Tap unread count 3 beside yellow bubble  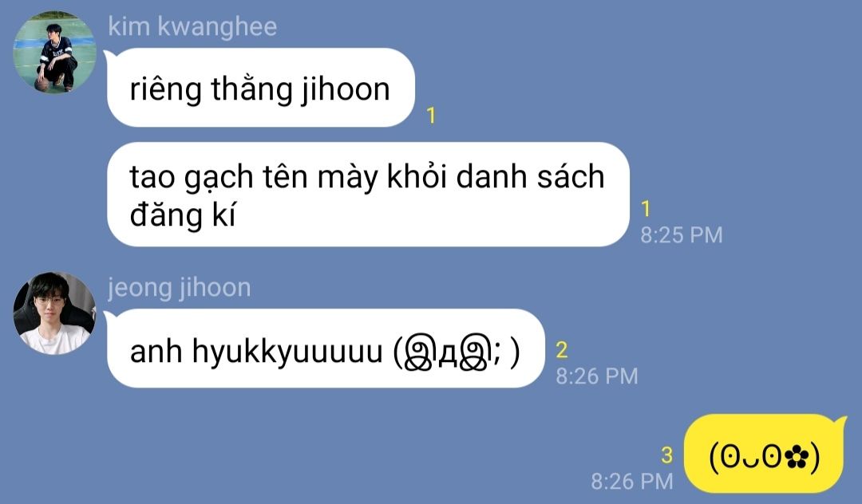coord(666,455)
